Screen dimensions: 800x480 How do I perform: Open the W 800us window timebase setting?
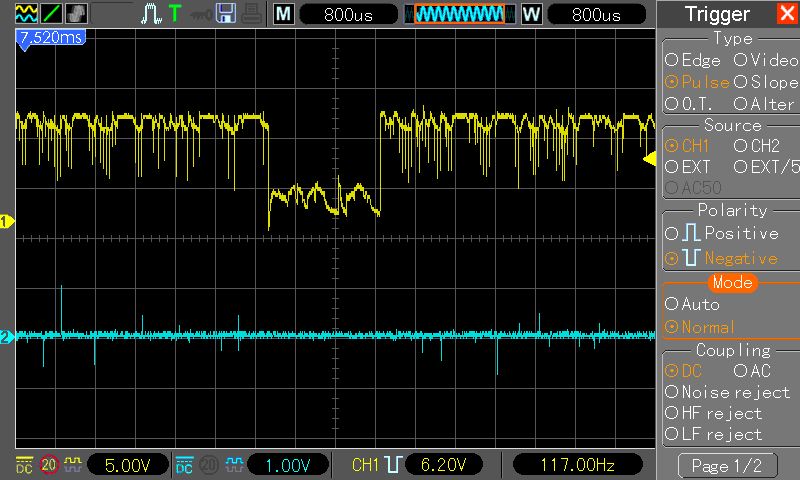[x=583, y=14]
